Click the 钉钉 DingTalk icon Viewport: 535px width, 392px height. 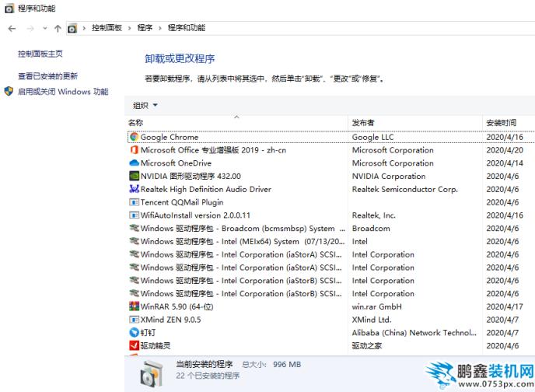point(134,332)
